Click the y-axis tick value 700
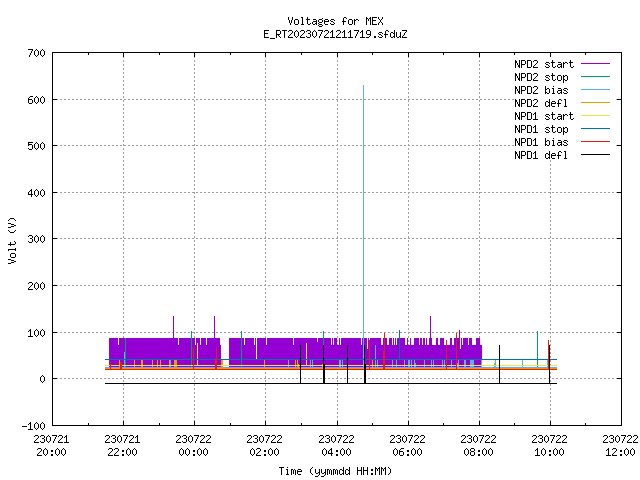Screen dimensions: 640x480 36,53
